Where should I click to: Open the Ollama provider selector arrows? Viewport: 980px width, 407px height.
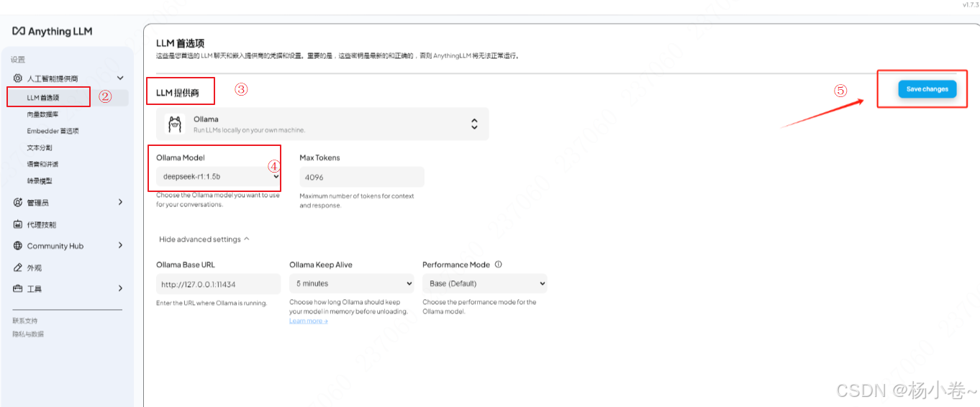pyautogui.click(x=474, y=124)
